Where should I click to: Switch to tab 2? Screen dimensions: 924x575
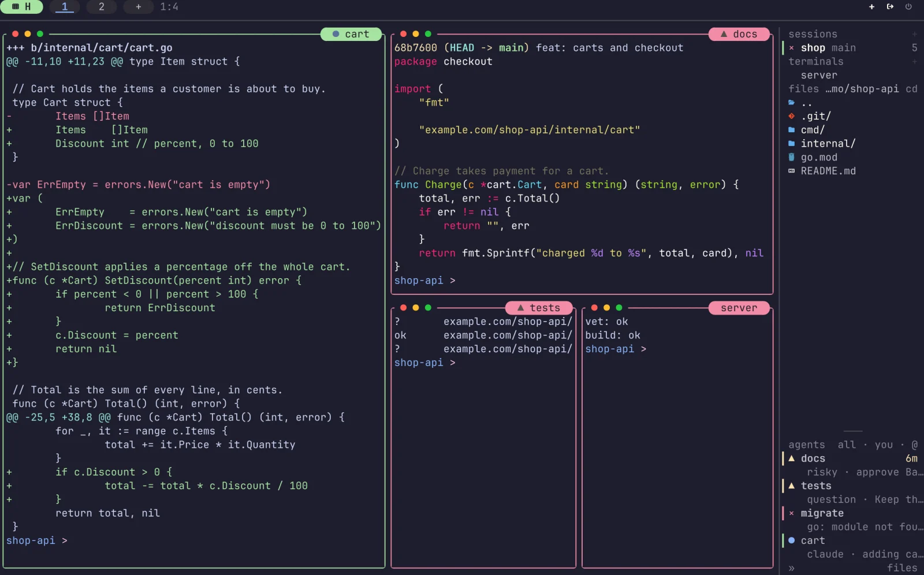[102, 7]
